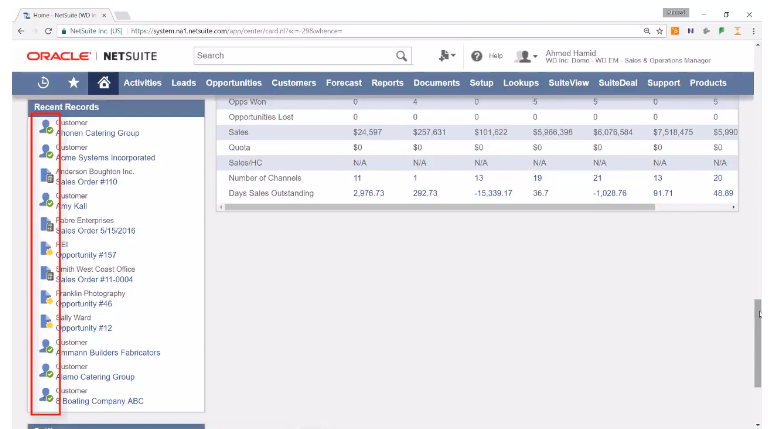Open the Leads menu
768x429 pixels.
click(184, 83)
